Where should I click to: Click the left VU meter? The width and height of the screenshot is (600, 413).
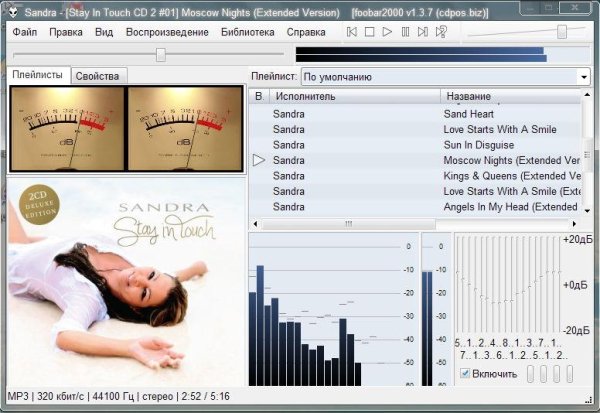click(x=68, y=129)
